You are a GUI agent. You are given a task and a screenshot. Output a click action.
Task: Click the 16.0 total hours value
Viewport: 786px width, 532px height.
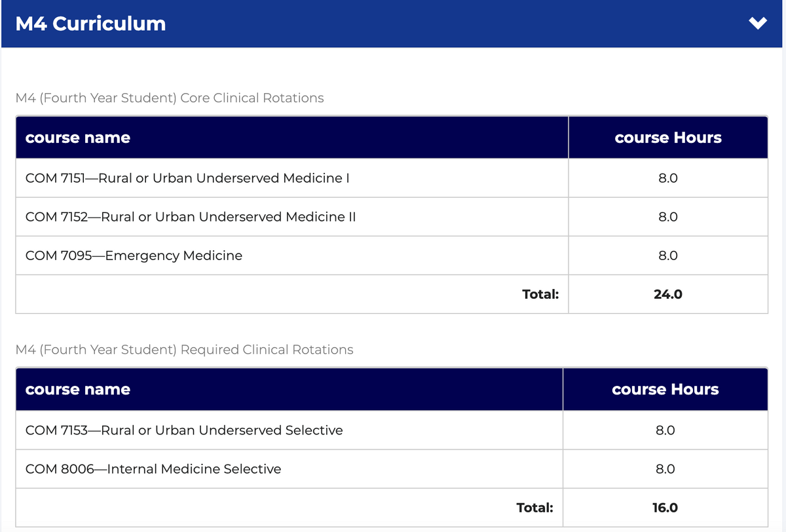click(x=665, y=508)
